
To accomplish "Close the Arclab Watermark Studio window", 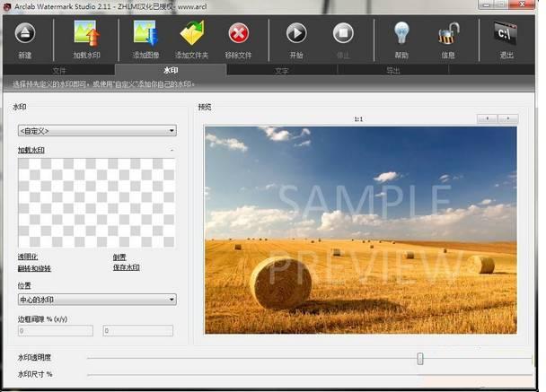I will click(522, 4).
